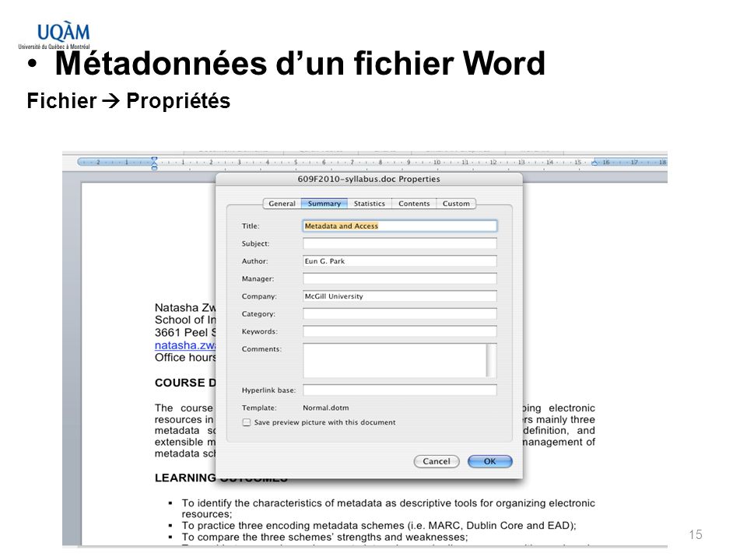Click into the Category input field
Screen dimensions: 747x560
coord(400,313)
